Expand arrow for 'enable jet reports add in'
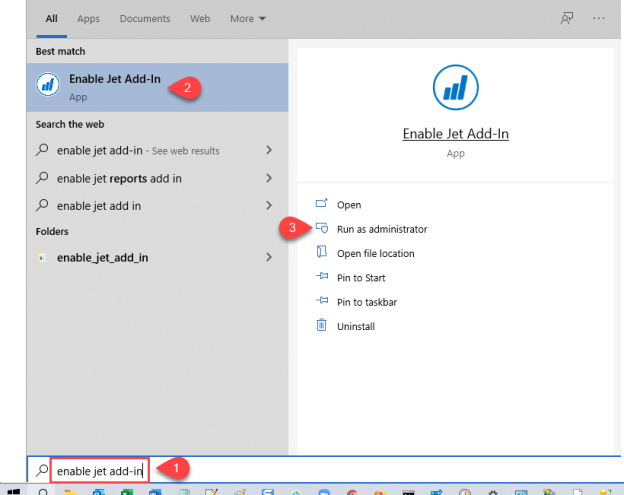624x495 pixels. coord(269,178)
